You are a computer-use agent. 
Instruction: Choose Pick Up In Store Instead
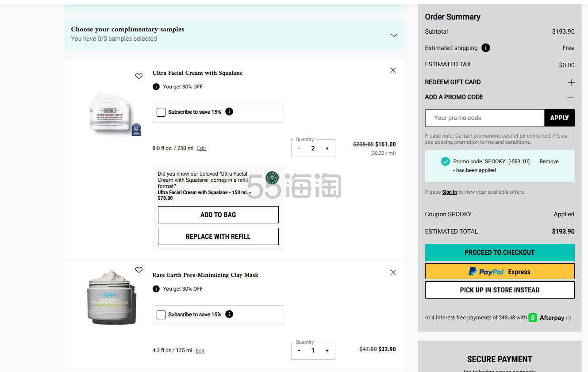click(500, 290)
